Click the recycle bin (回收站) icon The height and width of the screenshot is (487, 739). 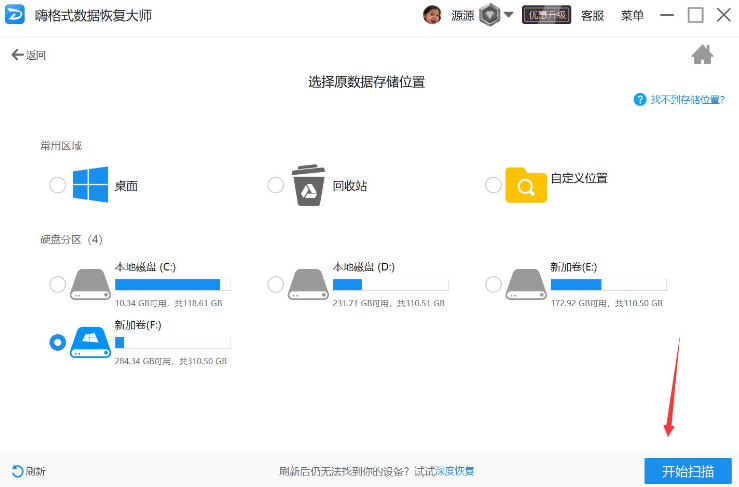pyautogui.click(x=308, y=185)
